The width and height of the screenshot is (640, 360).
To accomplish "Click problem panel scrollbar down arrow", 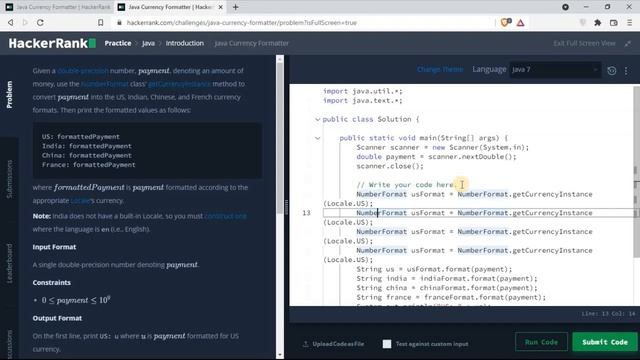I will point(280,355).
